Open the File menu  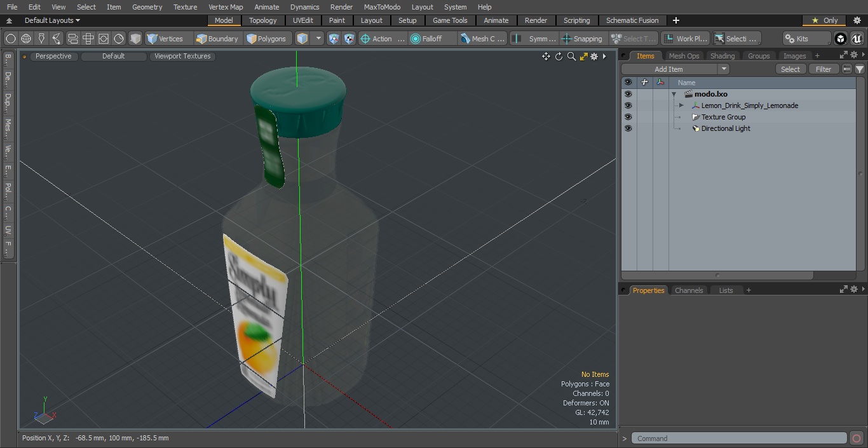tap(12, 7)
